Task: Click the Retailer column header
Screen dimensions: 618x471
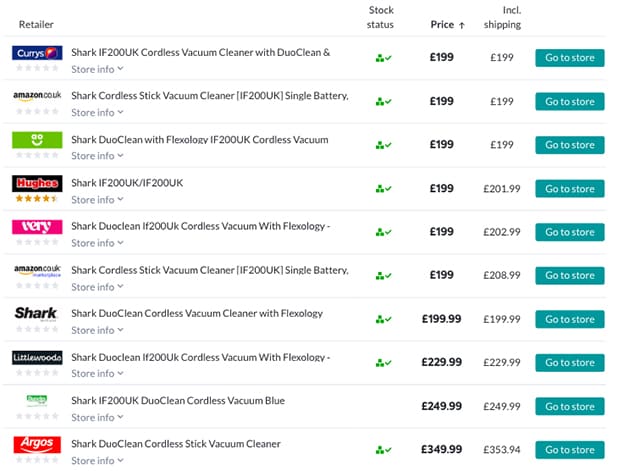Action: coord(36,24)
